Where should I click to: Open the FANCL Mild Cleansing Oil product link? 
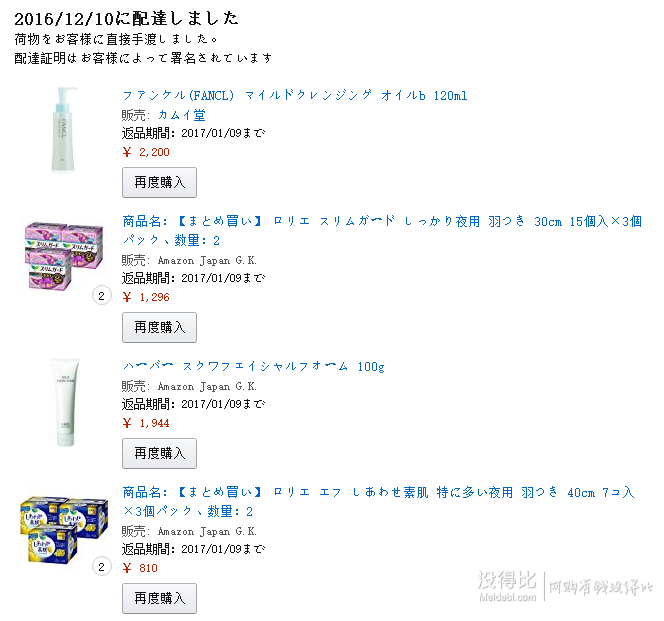click(x=295, y=95)
